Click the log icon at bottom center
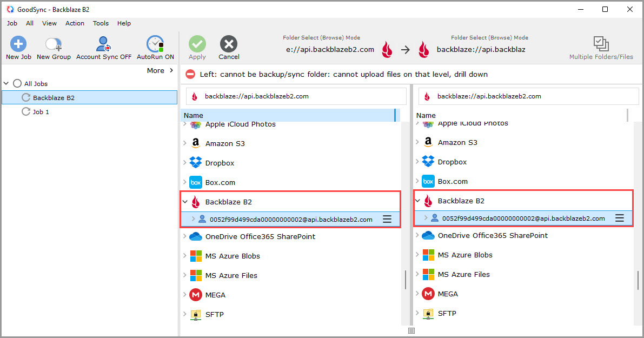This screenshot has width=644, height=338. pos(411,330)
